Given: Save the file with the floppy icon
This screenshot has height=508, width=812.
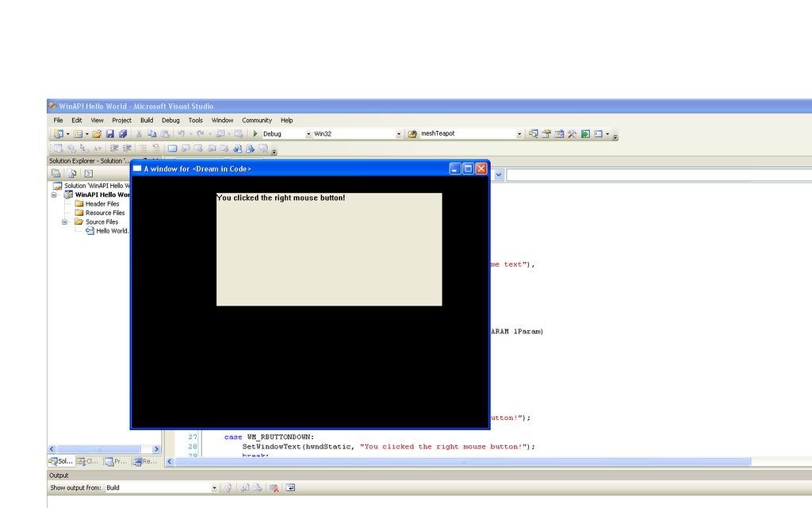Looking at the screenshot, I should click(x=109, y=133).
